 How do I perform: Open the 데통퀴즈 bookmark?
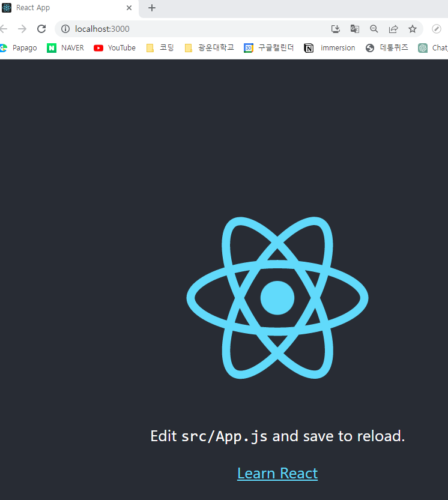pos(387,48)
